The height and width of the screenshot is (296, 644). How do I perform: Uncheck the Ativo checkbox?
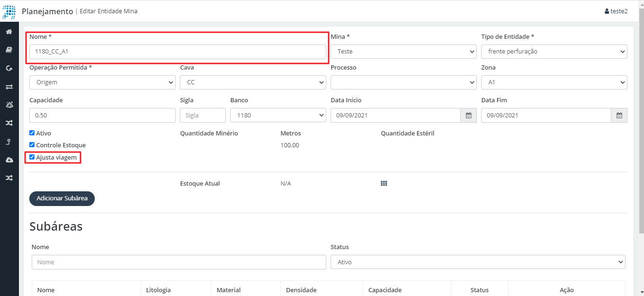coord(32,133)
